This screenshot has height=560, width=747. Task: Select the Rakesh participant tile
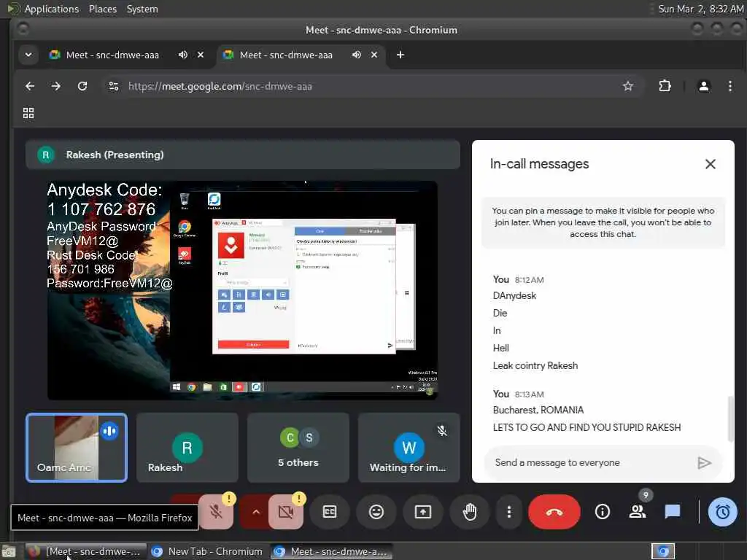(x=187, y=448)
